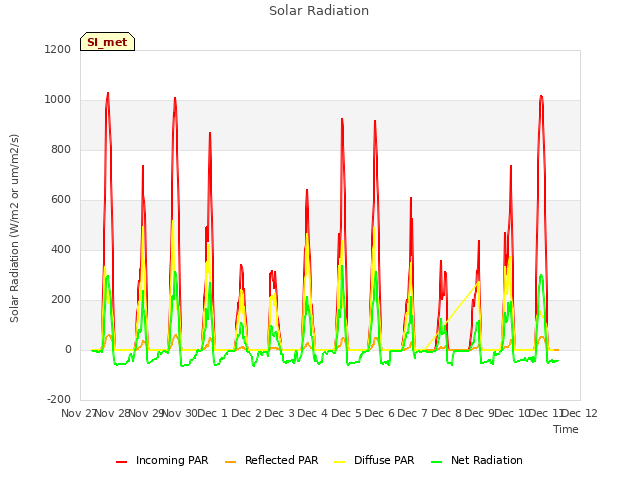Toggle the Incoming PAR legend entry
Image resolution: width=640 pixels, height=480 pixels.
162,460
